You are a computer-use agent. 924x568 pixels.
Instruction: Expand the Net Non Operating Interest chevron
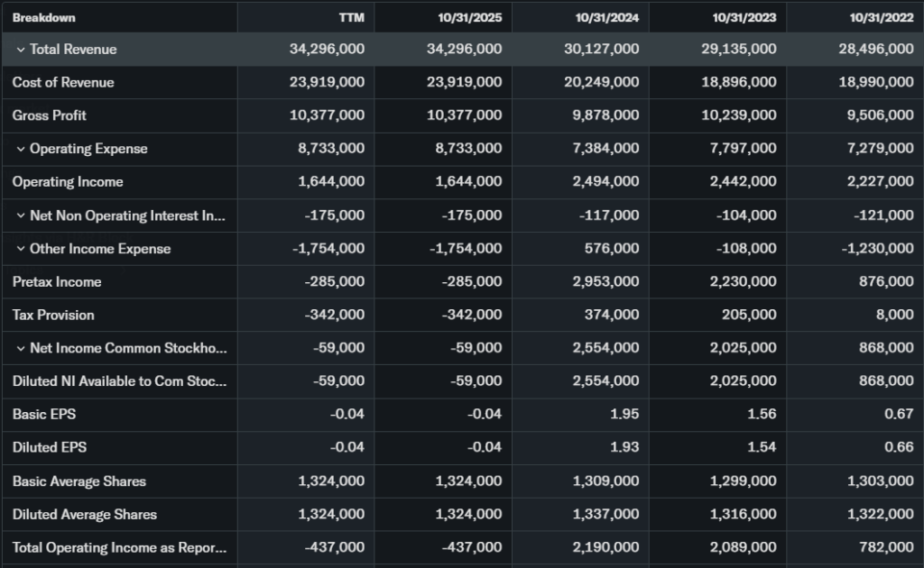21,215
